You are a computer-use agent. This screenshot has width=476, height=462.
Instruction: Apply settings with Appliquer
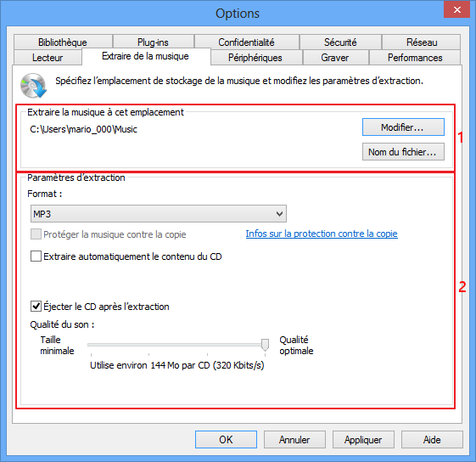[363, 440]
